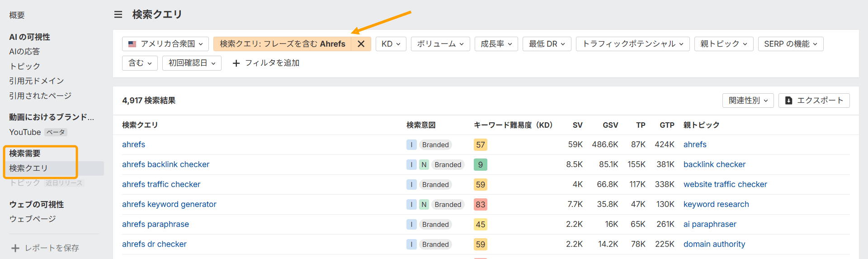This screenshot has height=259, width=868.
Task: Click N intent badge for ahrefs keyword generator
Action: pos(424,205)
